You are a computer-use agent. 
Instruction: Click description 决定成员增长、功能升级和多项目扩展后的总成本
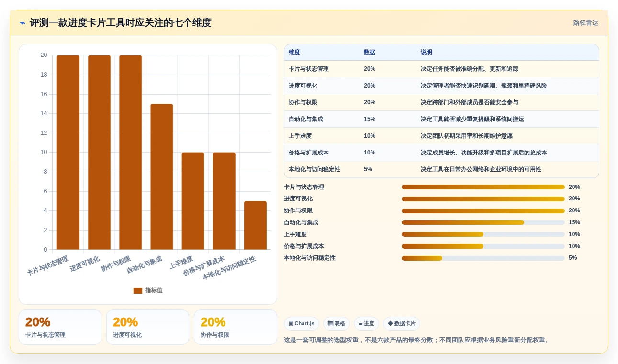[484, 153]
